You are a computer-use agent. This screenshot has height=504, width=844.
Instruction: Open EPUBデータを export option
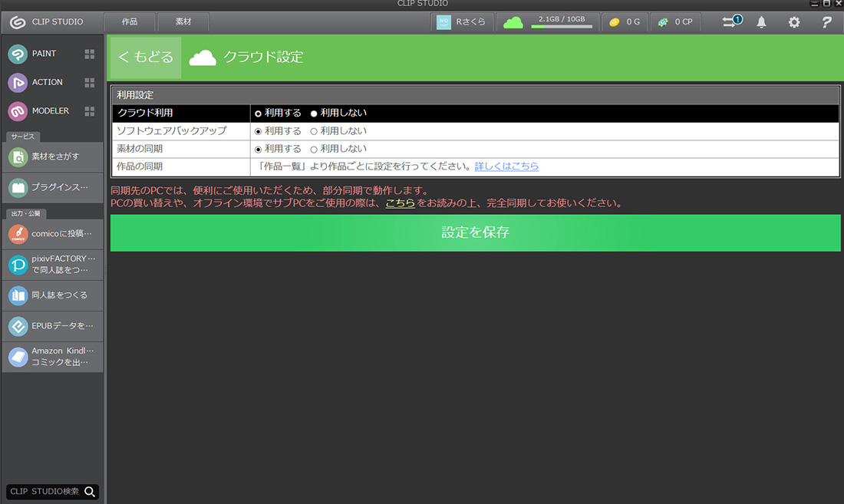[52, 326]
